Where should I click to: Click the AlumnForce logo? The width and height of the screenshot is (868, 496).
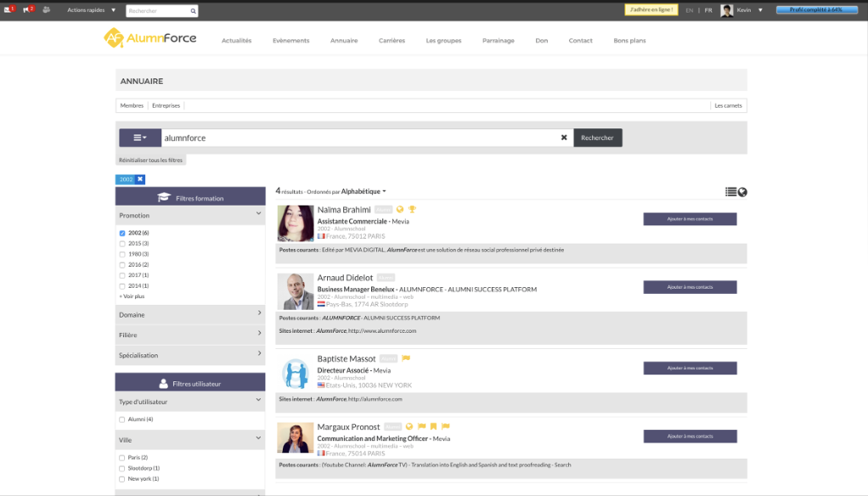pyautogui.click(x=150, y=38)
